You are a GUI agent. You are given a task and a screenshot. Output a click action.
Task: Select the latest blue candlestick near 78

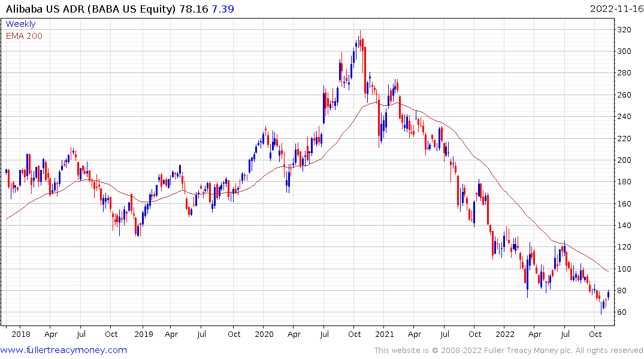(608, 294)
